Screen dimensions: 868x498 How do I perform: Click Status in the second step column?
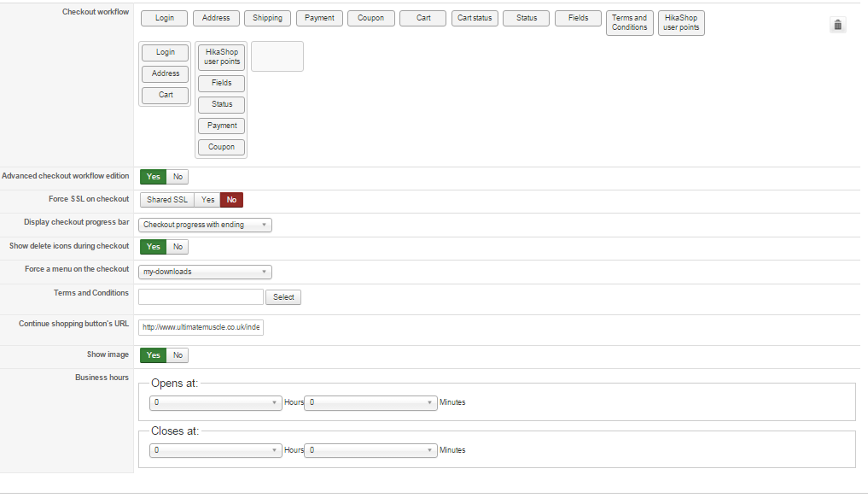click(221, 105)
